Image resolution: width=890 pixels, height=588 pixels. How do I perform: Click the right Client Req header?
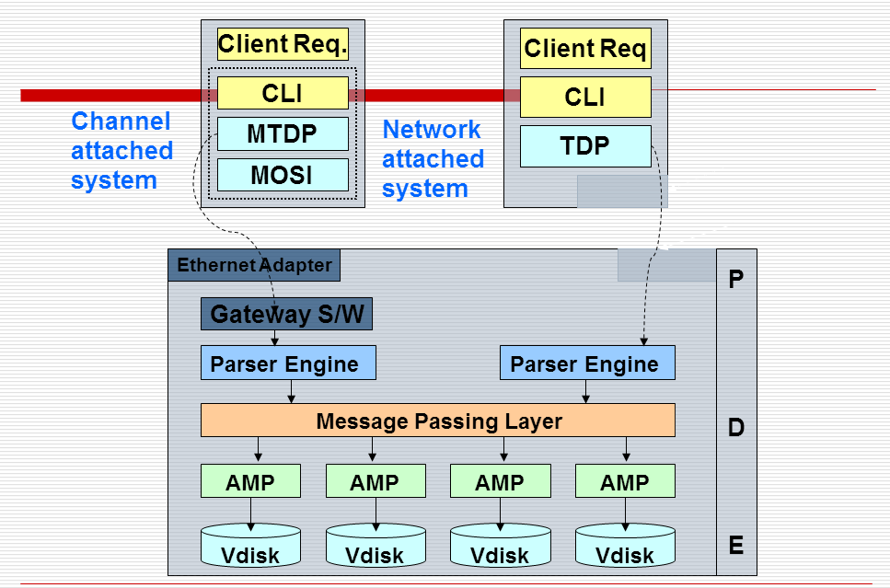tap(585, 48)
